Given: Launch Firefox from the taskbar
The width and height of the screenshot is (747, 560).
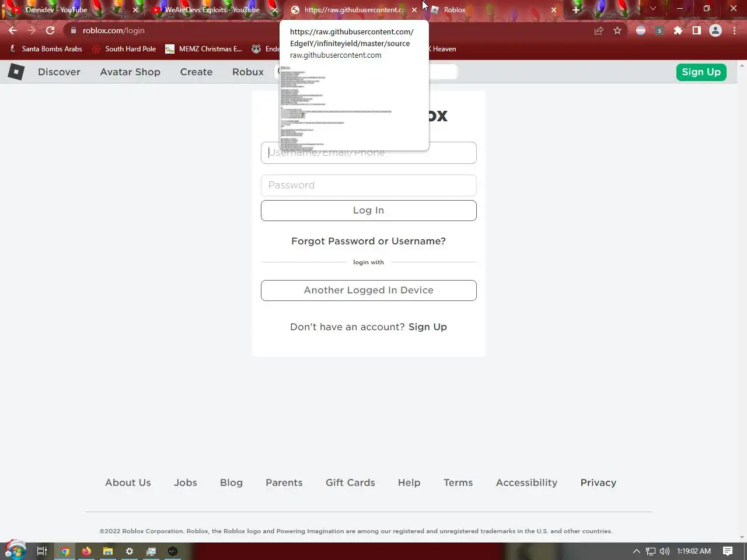Looking at the screenshot, I should (x=86, y=551).
